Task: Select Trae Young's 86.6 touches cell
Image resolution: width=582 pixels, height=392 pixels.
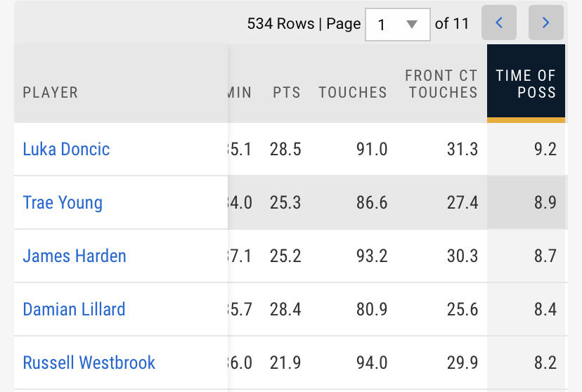Action: pos(372,202)
